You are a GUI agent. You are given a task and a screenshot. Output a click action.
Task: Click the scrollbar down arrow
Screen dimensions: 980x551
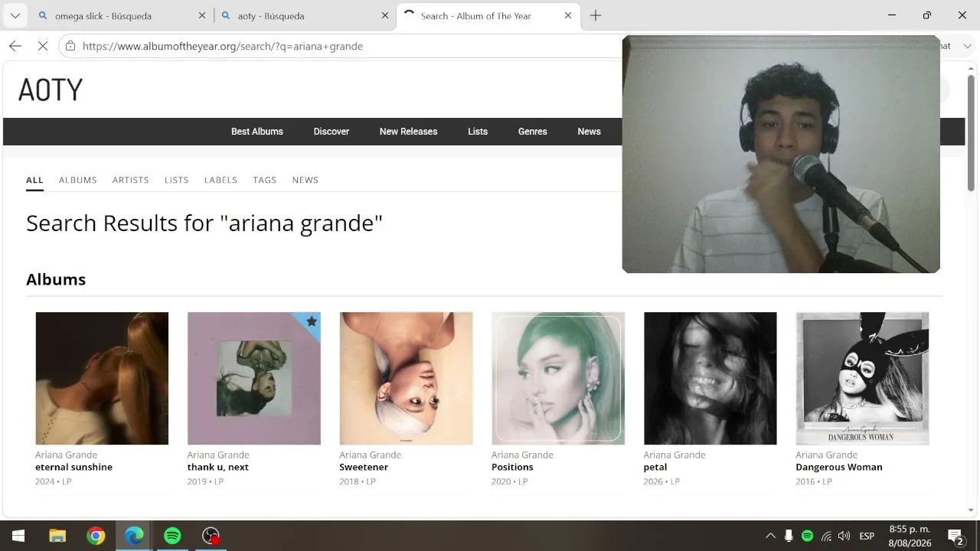tap(971, 510)
